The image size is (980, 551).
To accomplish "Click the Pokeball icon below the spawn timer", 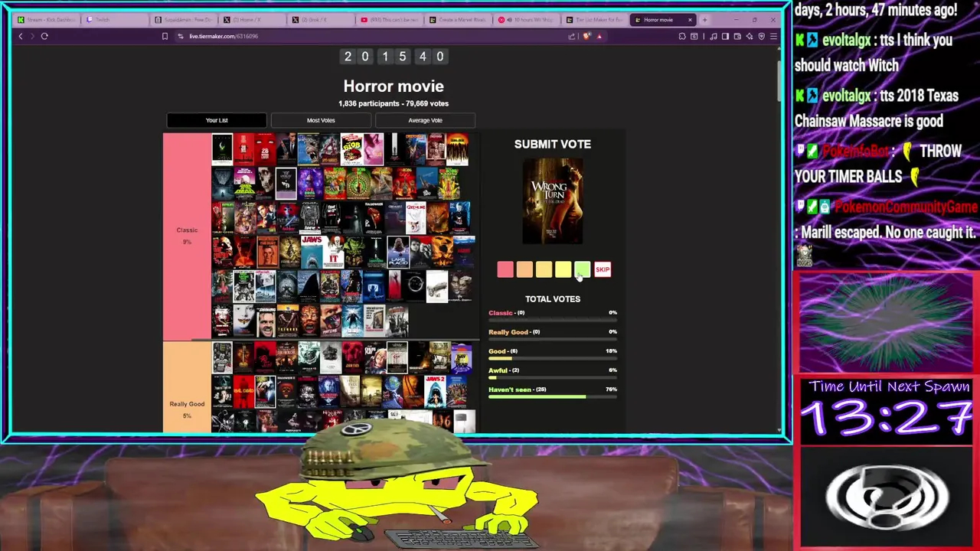I will 887,497.
